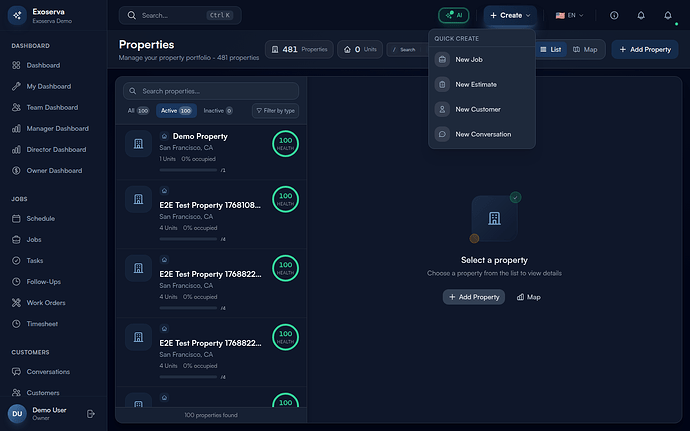This screenshot has width=690, height=431.
Task: Open the notifications bell with green dot
Action: click(667, 15)
